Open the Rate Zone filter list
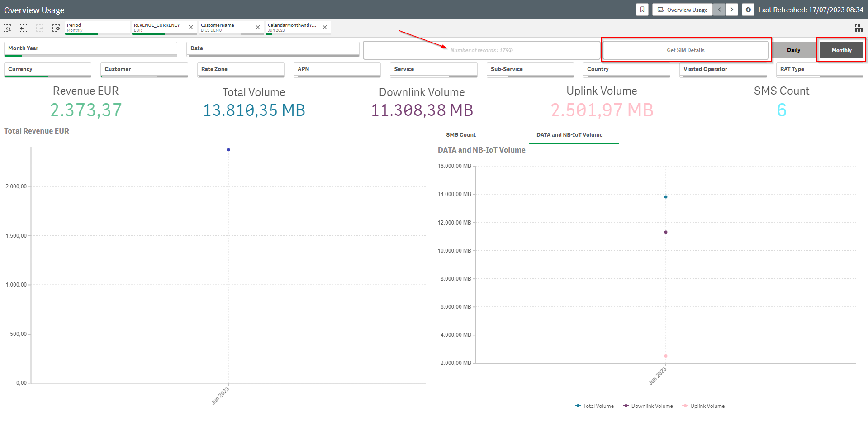The width and height of the screenshot is (868, 421). tap(240, 69)
